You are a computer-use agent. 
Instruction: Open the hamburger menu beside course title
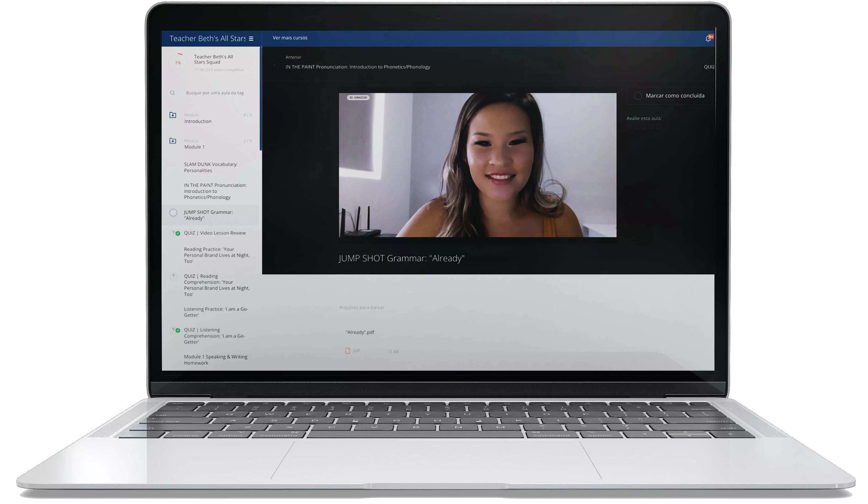(251, 38)
